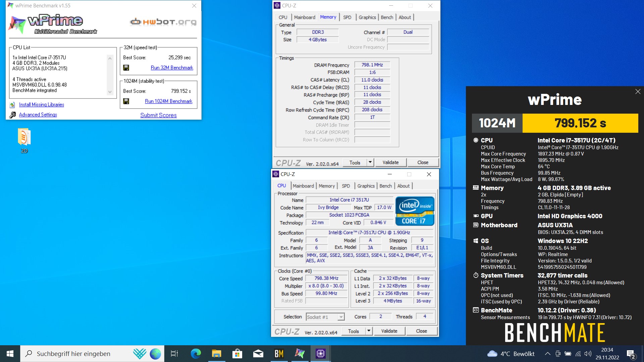The height and width of the screenshot is (362, 644).
Task: Click scroll-down arrow in wPrime CPU List
Action: 110,92
